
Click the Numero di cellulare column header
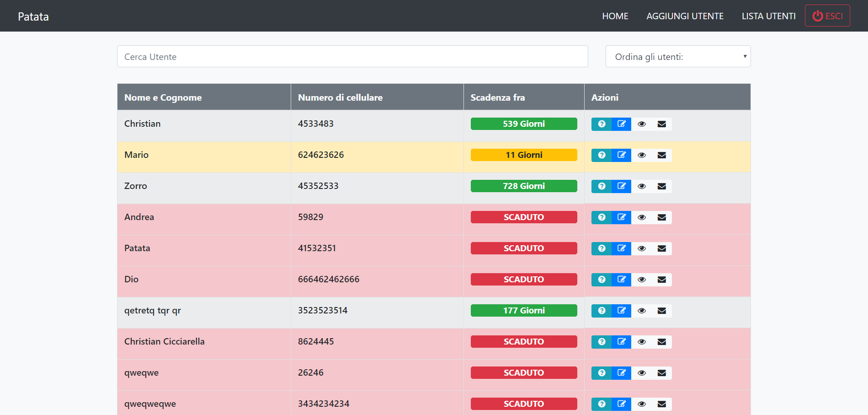(x=377, y=97)
